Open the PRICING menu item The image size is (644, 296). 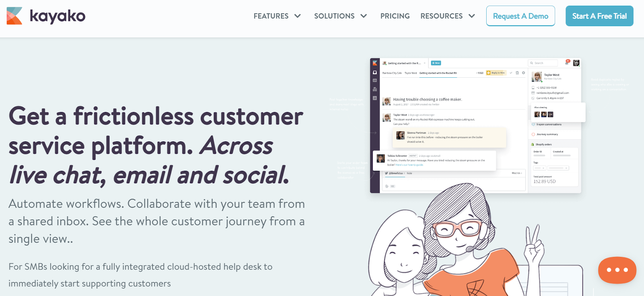tap(395, 16)
